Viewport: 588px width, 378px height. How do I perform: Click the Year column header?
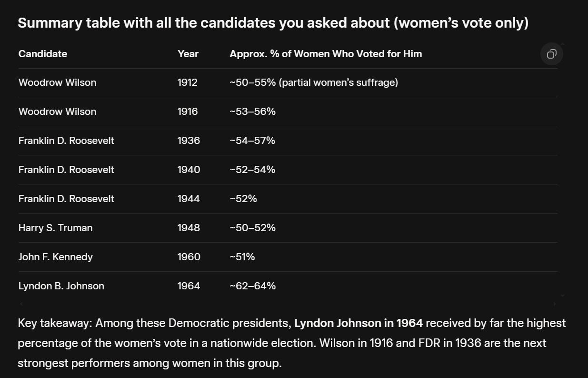(188, 54)
